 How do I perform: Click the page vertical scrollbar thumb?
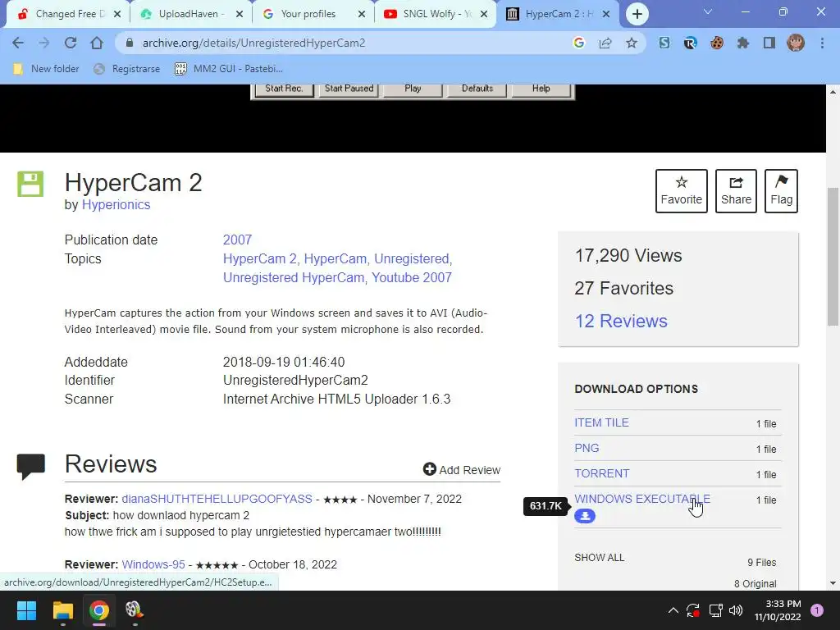click(833, 256)
